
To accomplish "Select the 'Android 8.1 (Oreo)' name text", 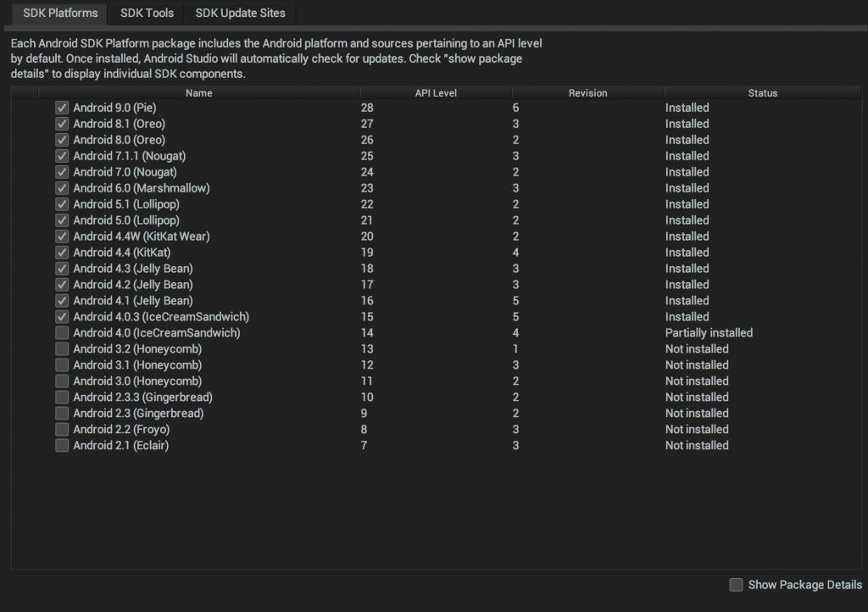I will 119,124.
